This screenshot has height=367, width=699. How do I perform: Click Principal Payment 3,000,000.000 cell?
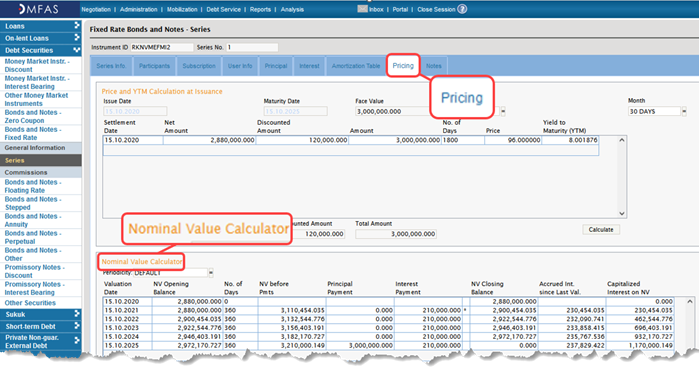pos(360,346)
